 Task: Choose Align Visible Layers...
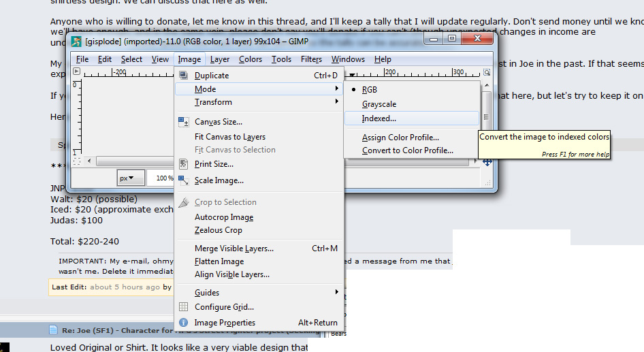coord(259,274)
